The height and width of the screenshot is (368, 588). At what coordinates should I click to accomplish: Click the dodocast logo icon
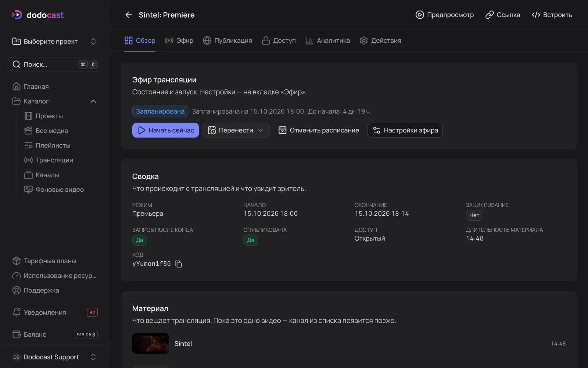click(17, 15)
